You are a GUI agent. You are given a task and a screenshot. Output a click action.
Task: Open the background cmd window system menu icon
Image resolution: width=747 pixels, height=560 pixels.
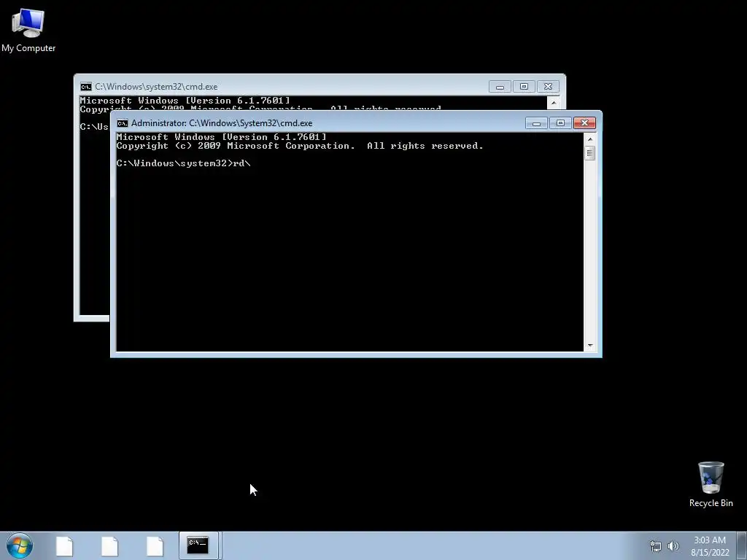point(86,87)
